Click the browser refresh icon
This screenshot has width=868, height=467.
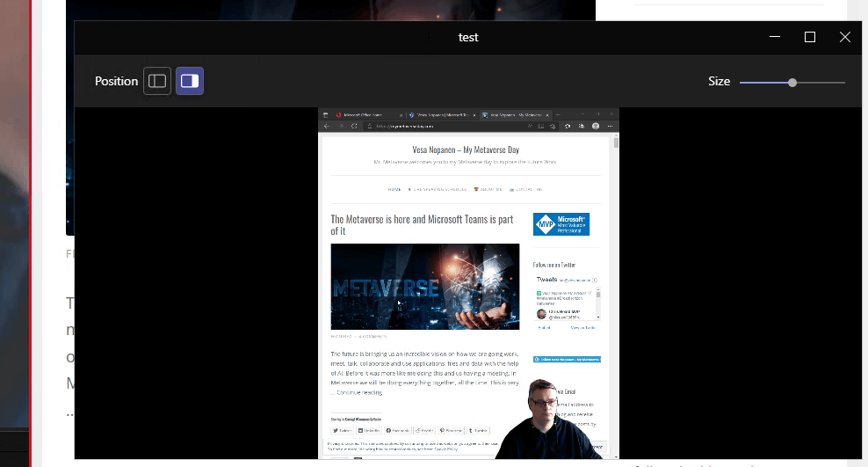[x=355, y=127]
